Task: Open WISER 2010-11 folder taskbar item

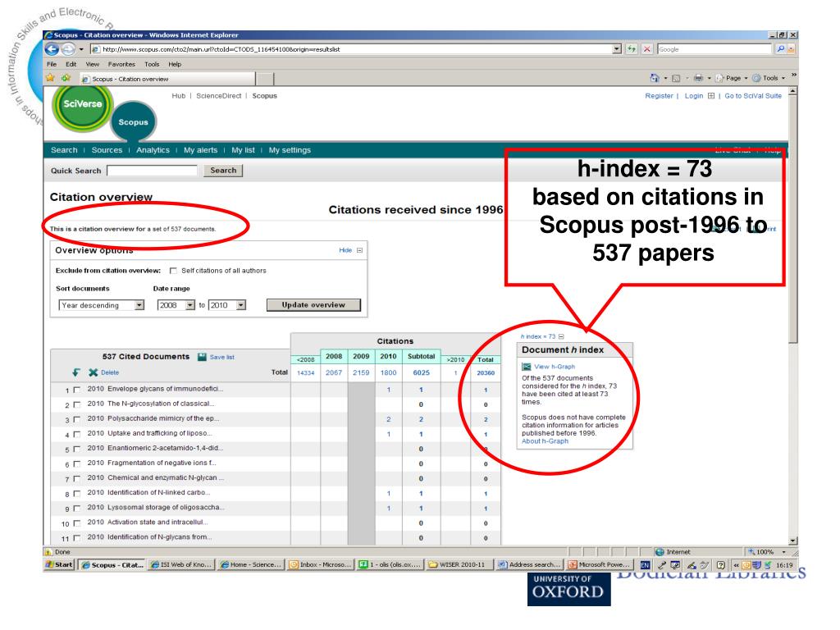Action: pyautogui.click(x=459, y=564)
